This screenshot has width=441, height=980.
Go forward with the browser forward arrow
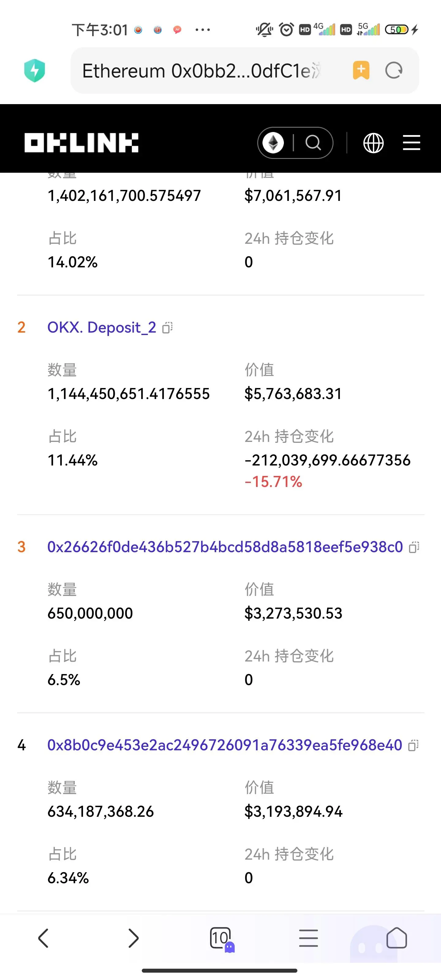tap(133, 938)
